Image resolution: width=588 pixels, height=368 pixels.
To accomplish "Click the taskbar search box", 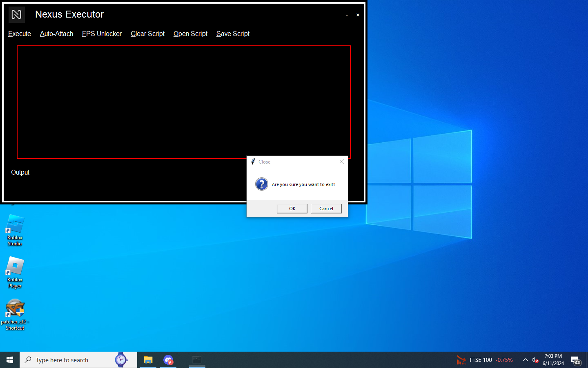I will [78, 360].
